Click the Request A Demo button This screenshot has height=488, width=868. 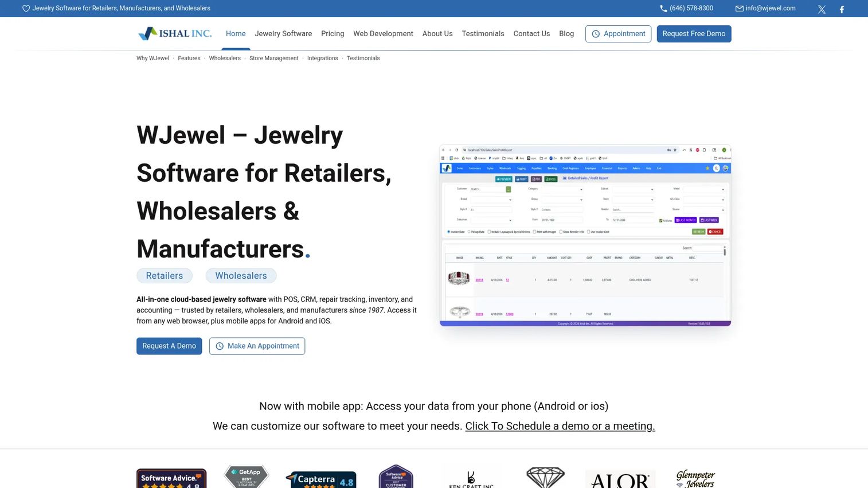pos(169,346)
